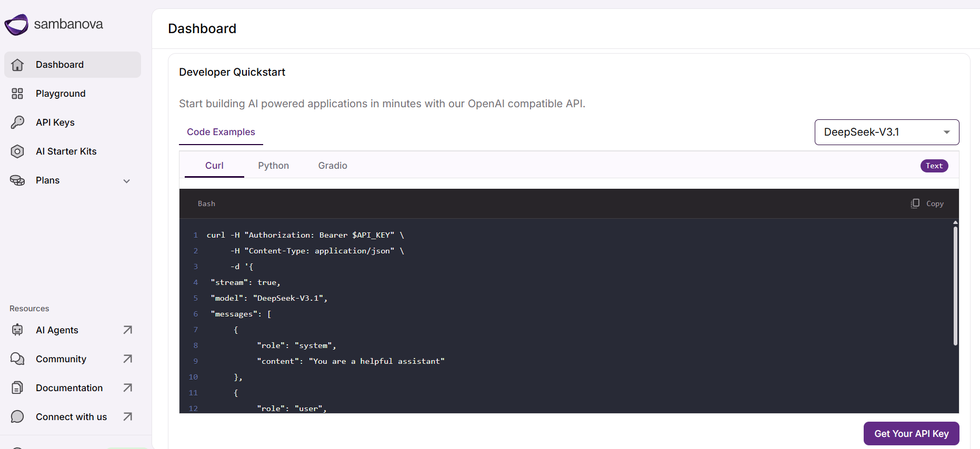
Task: Click the "You are a helpful assistant" line
Action: [351, 361]
